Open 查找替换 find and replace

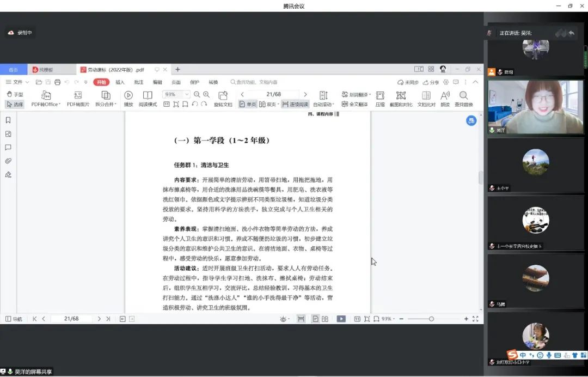pyautogui.click(x=463, y=99)
